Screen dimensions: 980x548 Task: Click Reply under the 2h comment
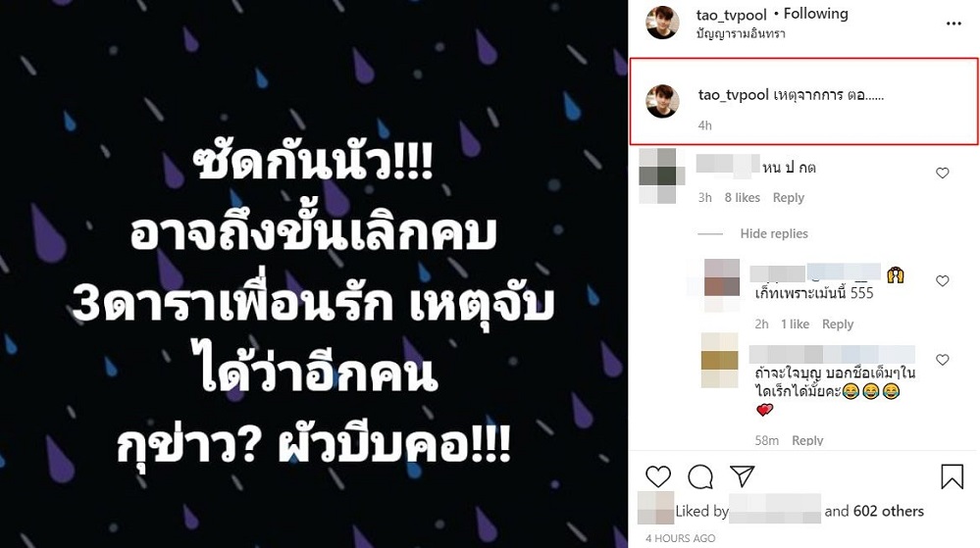point(838,324)
